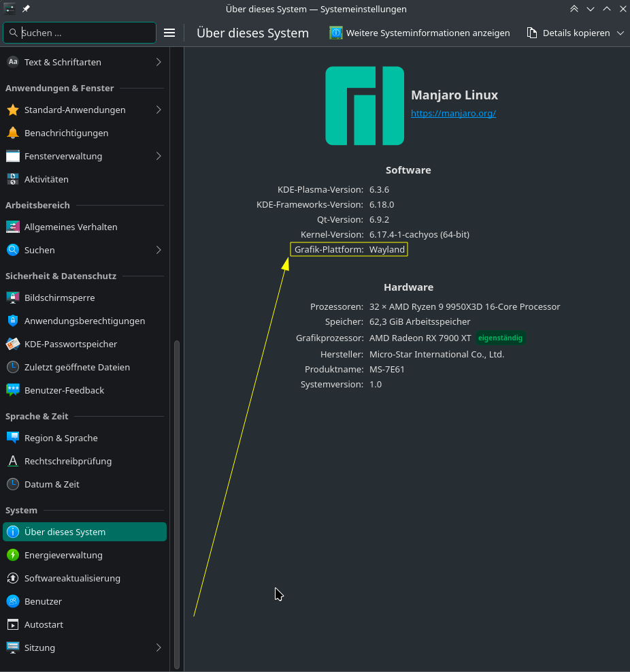Click the Benutzer-Feedback chat bubble icon
The width and height of the screenshot is (630, 672).
[x=13, y=390]
